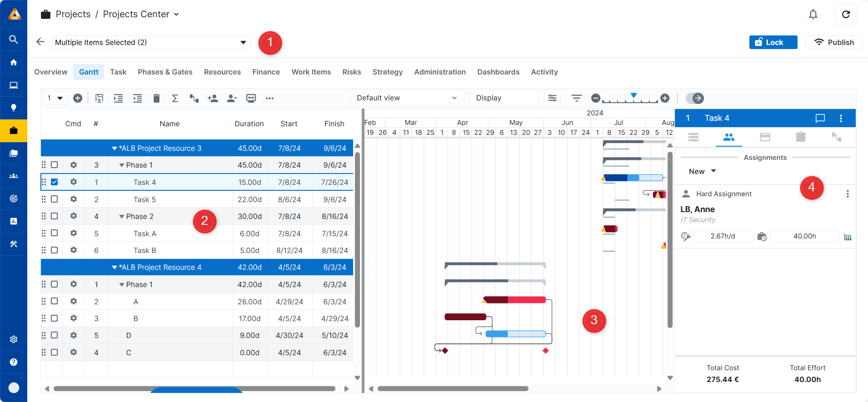The height and width of the screenshot is (402, 868).
Task: Click the indent task icon
Action: [x=118, y=98]
